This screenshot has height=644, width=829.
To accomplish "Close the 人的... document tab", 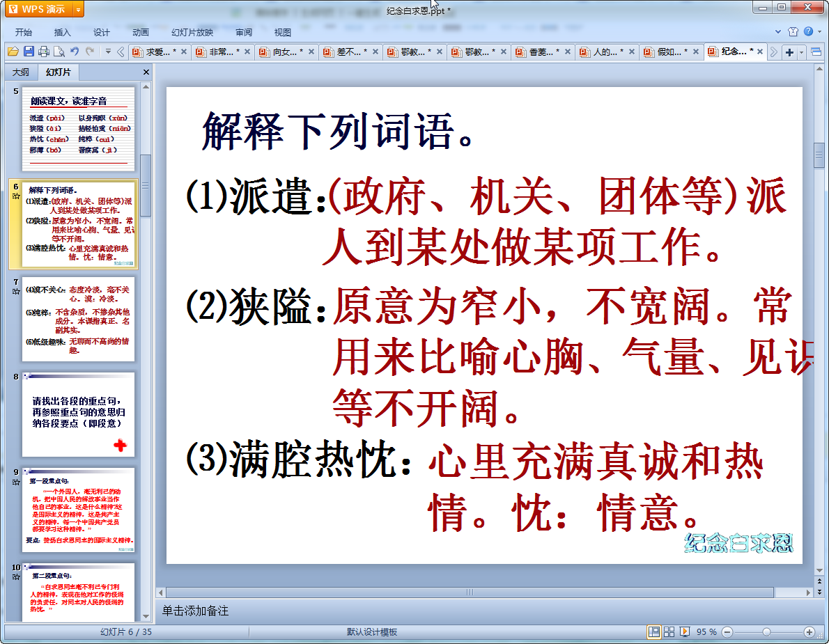I will pyautogui.click(x=632, y=52).
